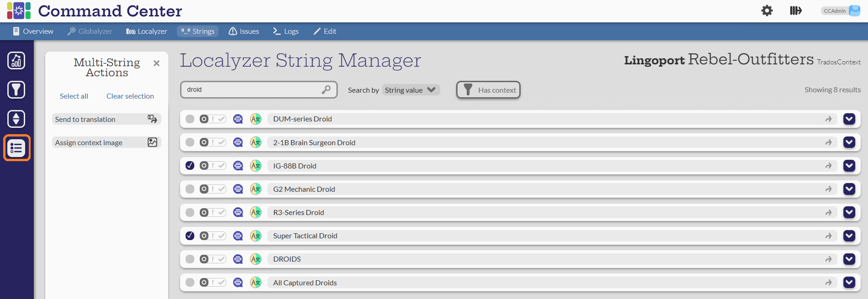This screenshot has height=299, width=868.
Task: Click the droid search input field
Action: click(251, 89)
